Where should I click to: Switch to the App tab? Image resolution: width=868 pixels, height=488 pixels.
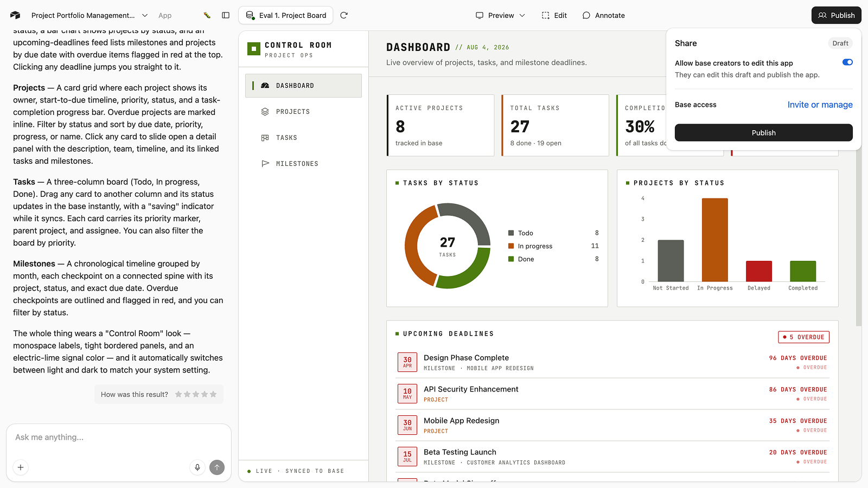(165, 15)
